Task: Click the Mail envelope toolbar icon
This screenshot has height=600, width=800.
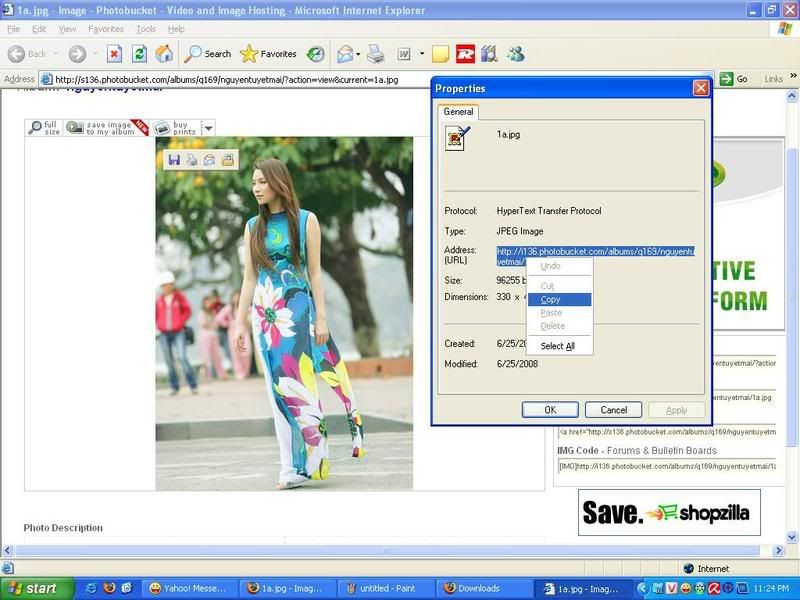Action: pos(345,54)
